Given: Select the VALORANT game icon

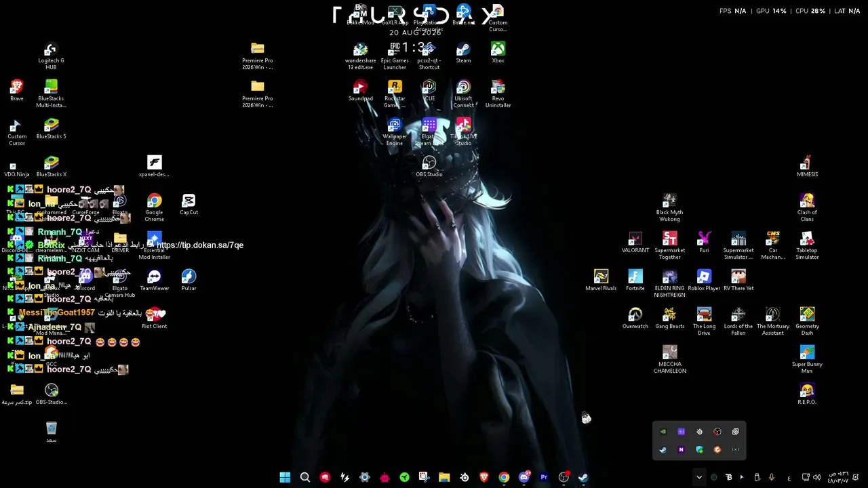Looking at the screenshot, I should [635, 243].
